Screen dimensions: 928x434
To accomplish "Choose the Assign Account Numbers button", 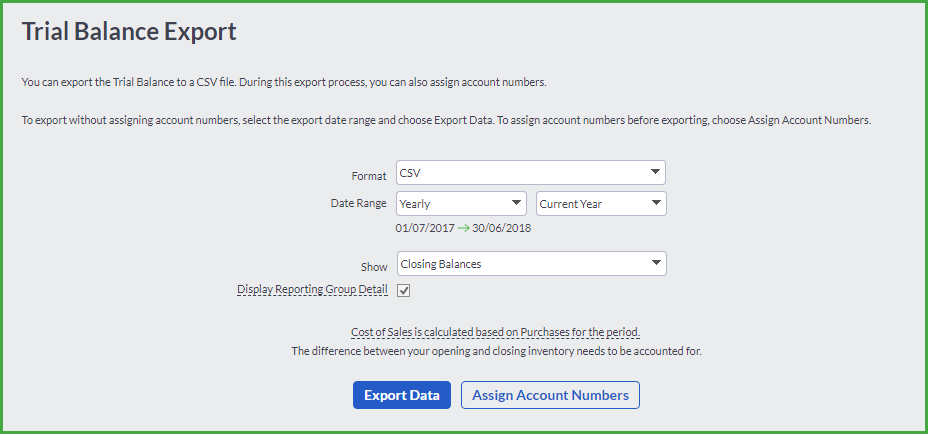I will [550, 395].
